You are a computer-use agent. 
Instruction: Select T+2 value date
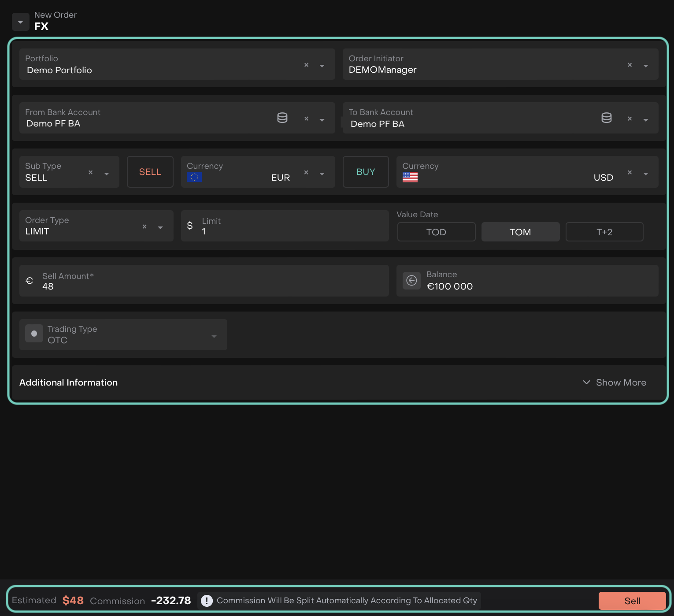(x=604, y=232)
